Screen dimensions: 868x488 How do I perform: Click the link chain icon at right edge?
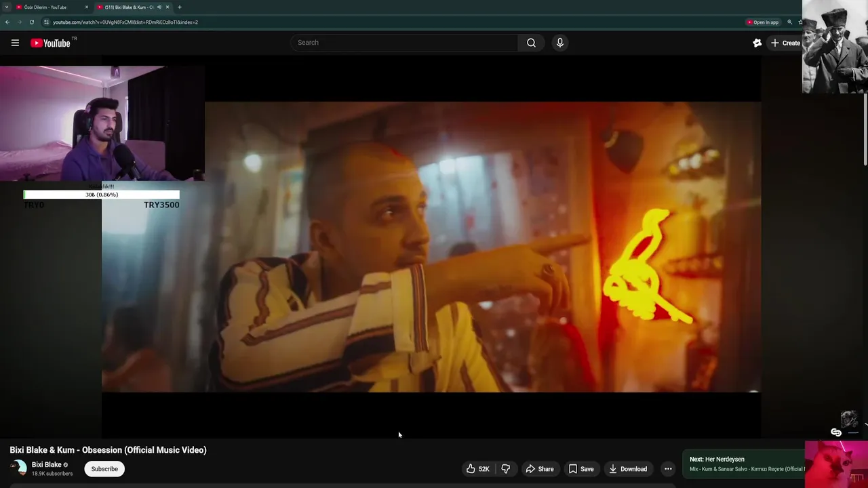836,432
